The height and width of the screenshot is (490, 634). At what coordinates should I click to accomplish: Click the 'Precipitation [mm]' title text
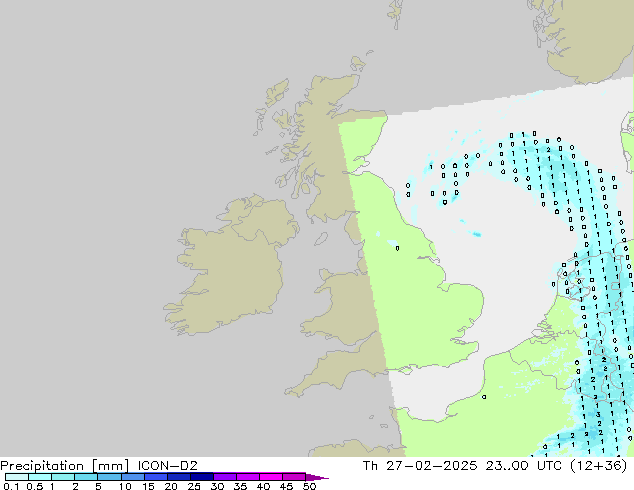point(65,466)
